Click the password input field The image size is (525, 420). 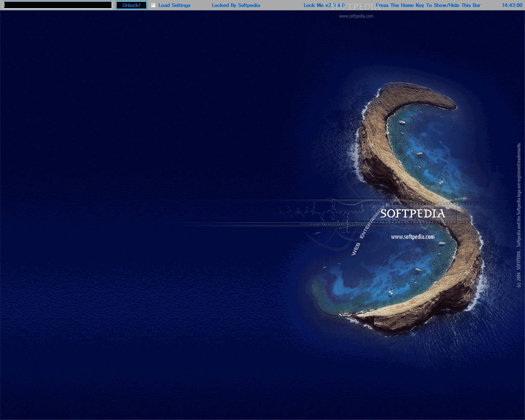click(57, 5)
